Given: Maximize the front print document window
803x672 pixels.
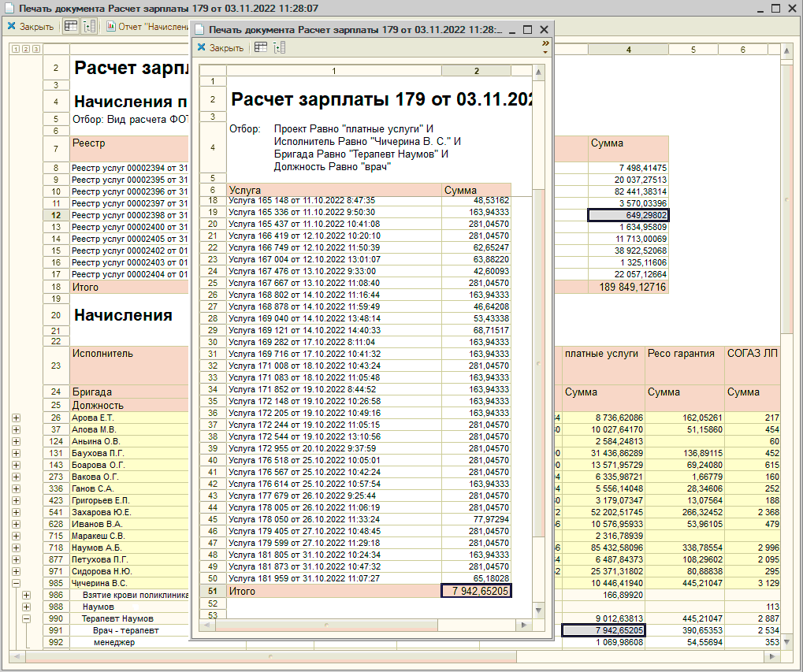Looking at the screenshot, I should [x=527, y=29].
